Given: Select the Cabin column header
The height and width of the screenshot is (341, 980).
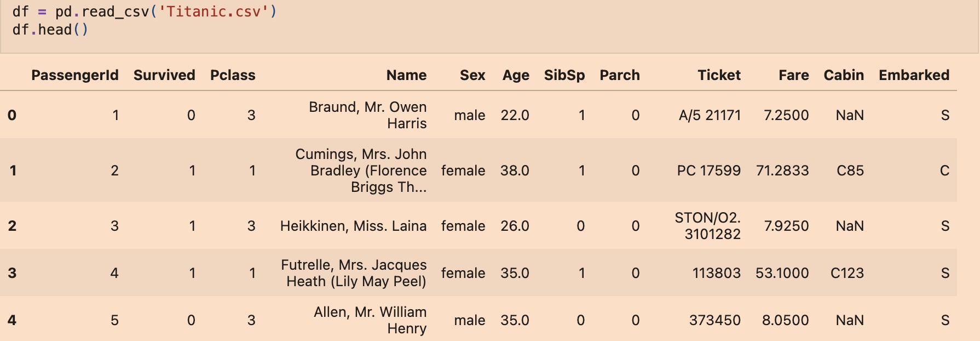Looking at the screenshot, I should pyautogui.click(x=844, y=75).
